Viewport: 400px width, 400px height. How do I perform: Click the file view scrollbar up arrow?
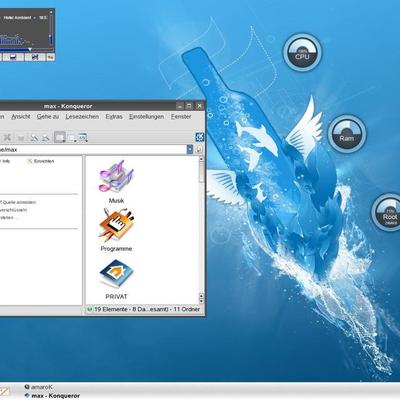201,159
